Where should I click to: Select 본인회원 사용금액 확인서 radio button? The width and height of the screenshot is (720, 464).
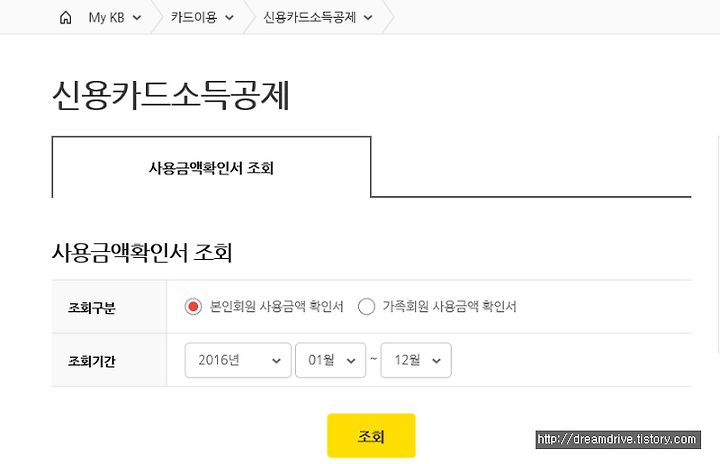pos(193,306)
